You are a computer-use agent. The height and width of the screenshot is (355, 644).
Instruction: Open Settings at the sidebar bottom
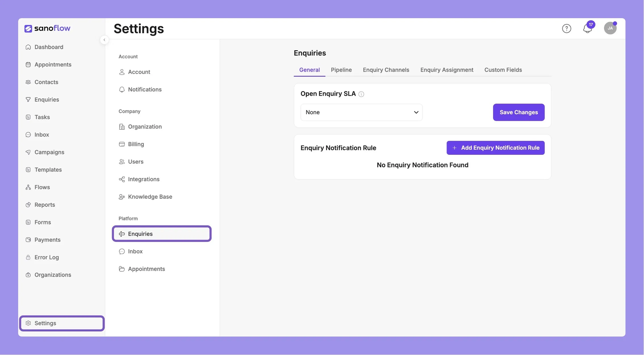[62, 323]
